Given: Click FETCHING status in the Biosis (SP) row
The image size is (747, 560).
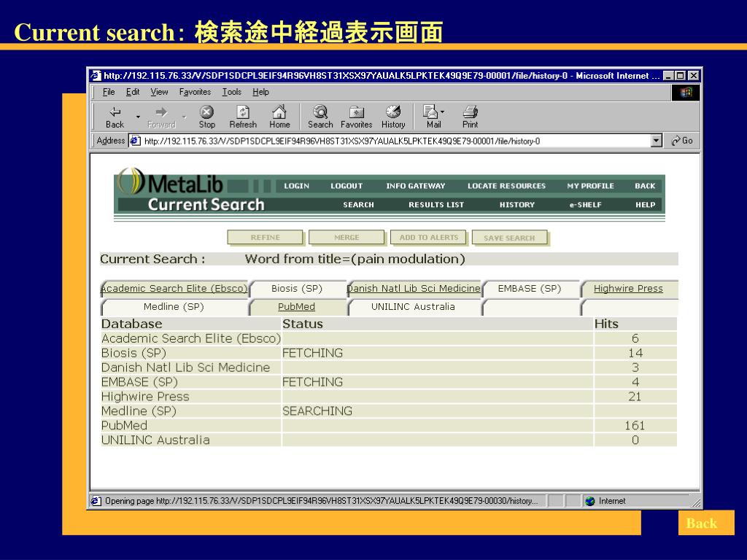Looking at the screenshot, I should [312, 354].
